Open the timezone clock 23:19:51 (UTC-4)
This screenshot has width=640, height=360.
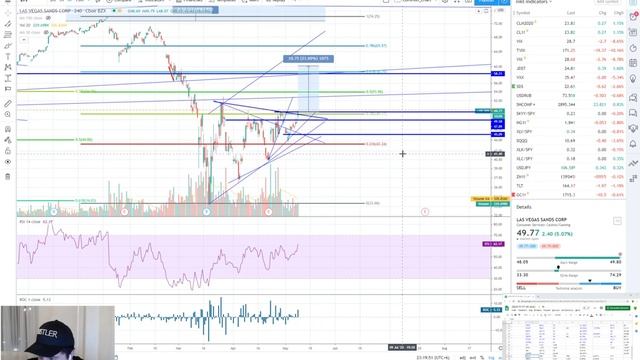point(433,358)
